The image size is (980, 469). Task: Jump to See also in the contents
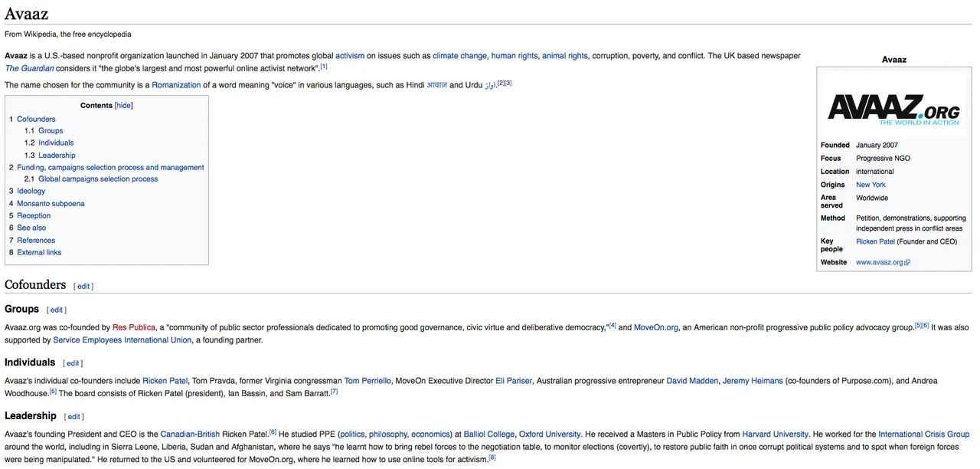click(x=31, y=228)
